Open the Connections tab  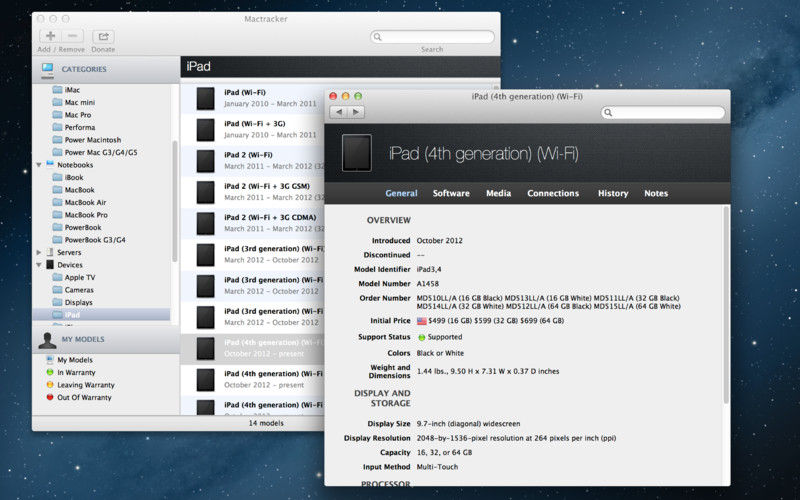(553, 193)
